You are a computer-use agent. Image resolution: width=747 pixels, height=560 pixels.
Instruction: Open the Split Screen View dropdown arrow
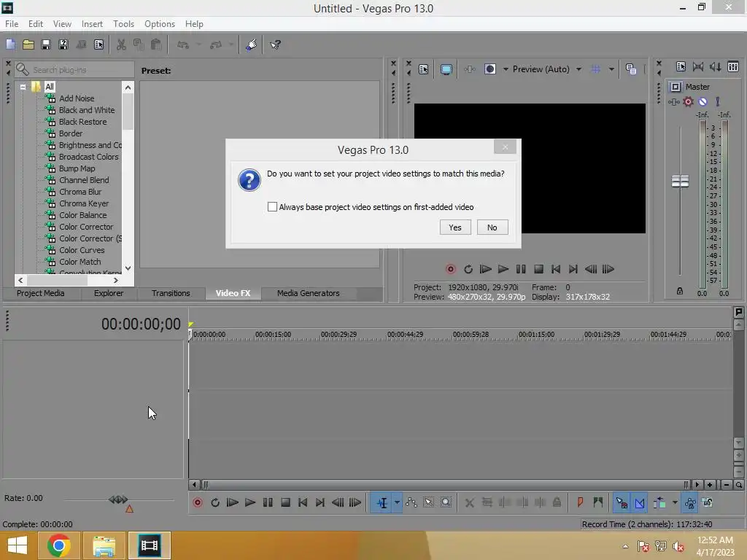click(x=506, y=69)
